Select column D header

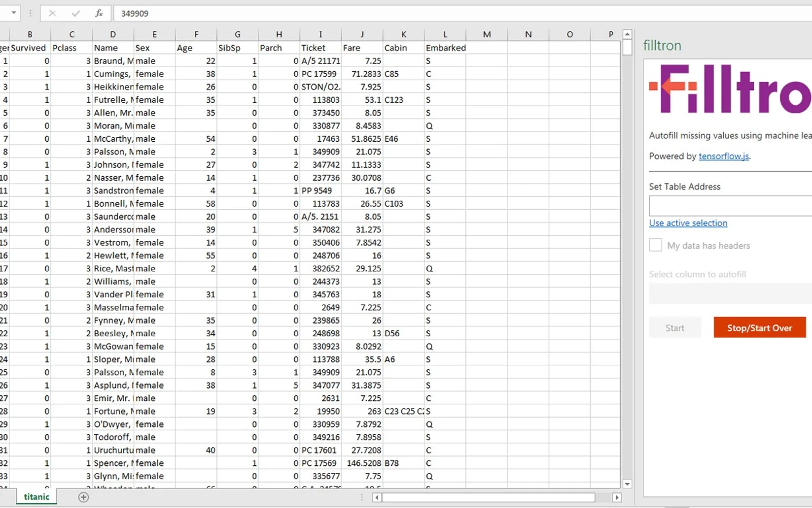(113, 35)
